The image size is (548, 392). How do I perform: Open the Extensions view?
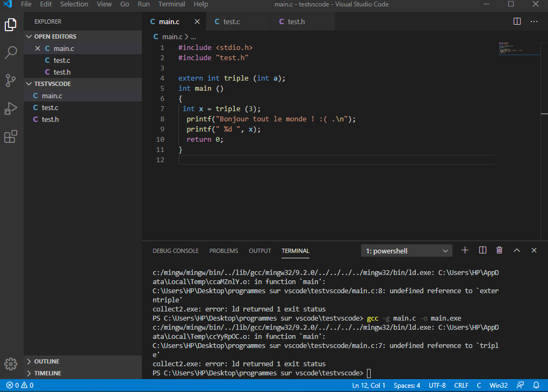pyautogui.click(x=11, y=136)
